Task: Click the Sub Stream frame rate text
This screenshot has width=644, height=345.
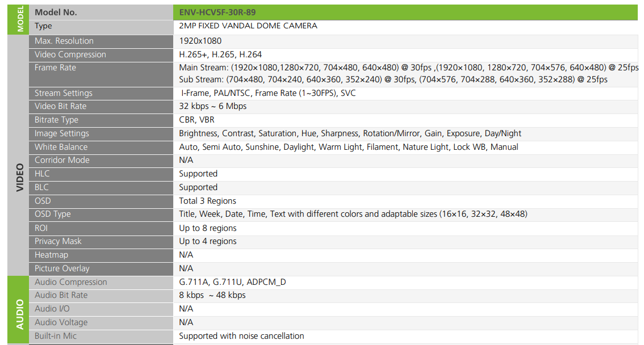Action: point(393,79)
